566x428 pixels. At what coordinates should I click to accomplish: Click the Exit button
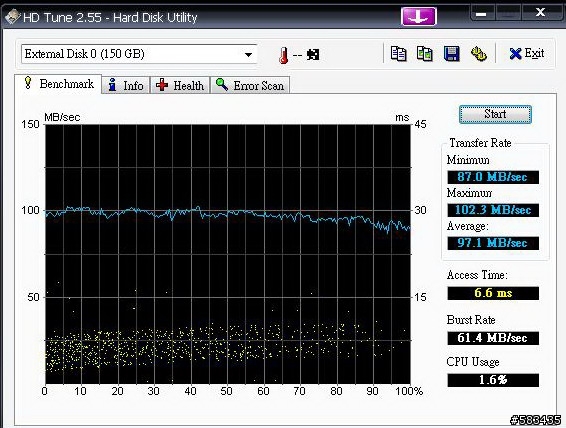527,54
